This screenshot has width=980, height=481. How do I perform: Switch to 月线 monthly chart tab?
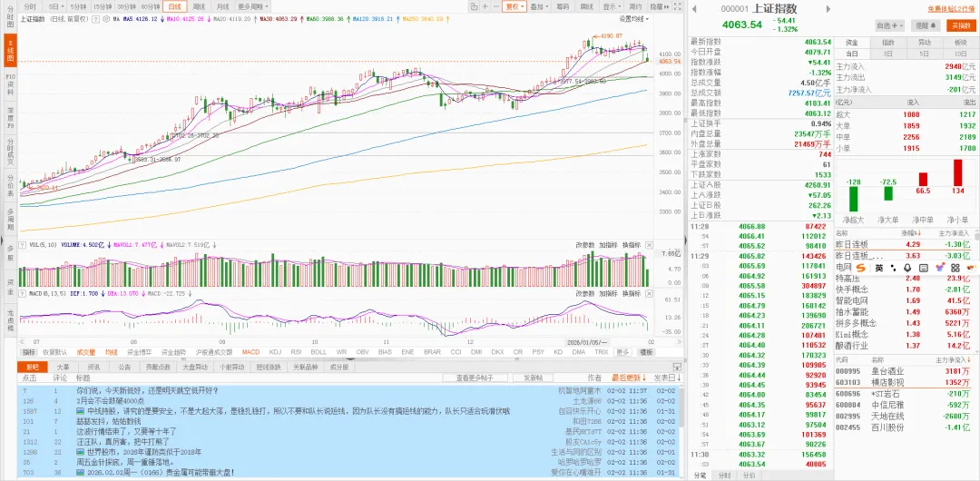pyautogui.click(x=222, y=6)
